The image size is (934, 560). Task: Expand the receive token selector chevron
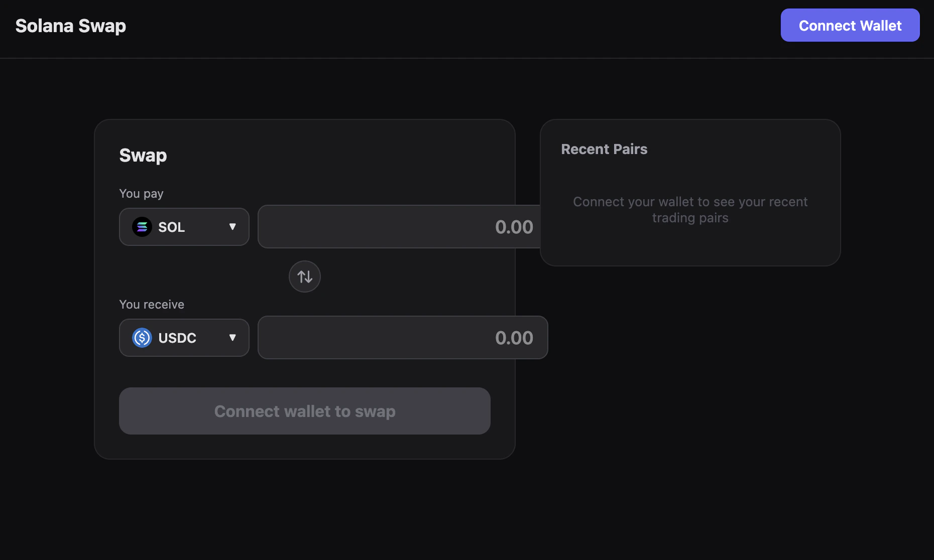232,338
